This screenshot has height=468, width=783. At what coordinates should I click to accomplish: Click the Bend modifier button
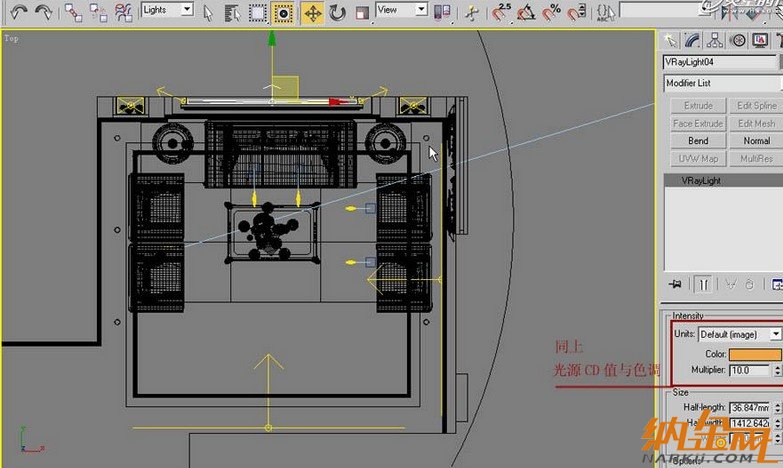698,141
